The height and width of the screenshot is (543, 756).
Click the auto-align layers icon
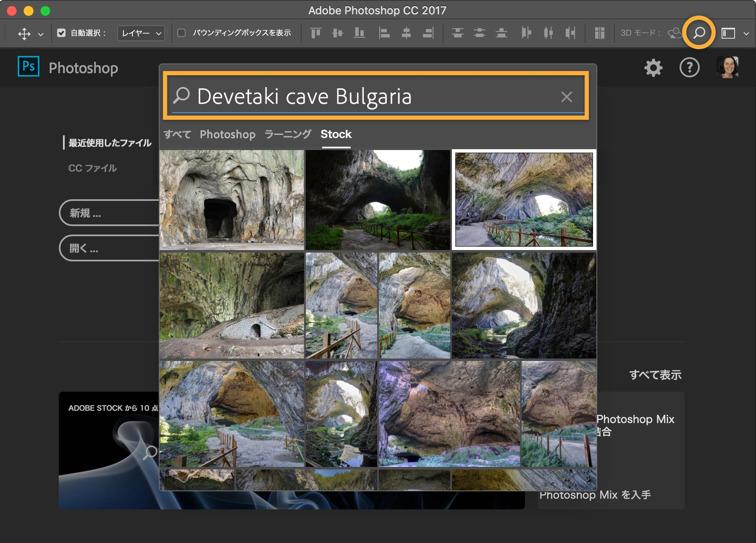(x=599, y=33)
